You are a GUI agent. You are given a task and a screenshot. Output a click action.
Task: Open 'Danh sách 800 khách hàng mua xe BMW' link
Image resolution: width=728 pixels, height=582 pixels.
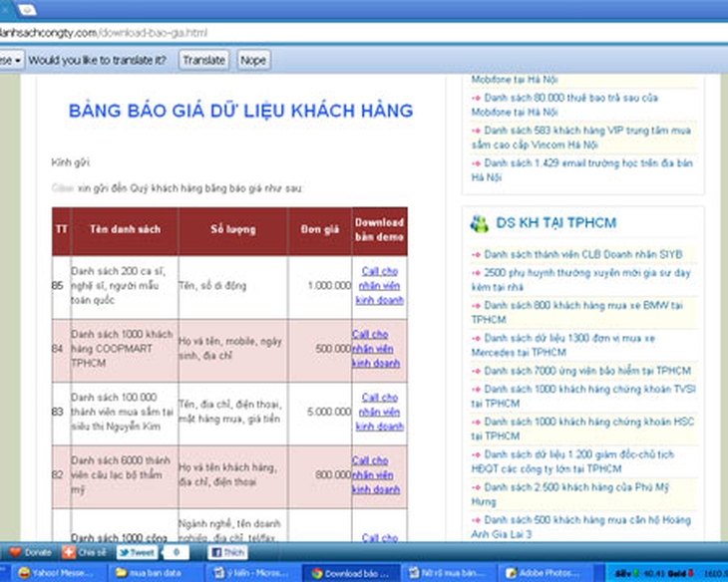tap(577, 312)
